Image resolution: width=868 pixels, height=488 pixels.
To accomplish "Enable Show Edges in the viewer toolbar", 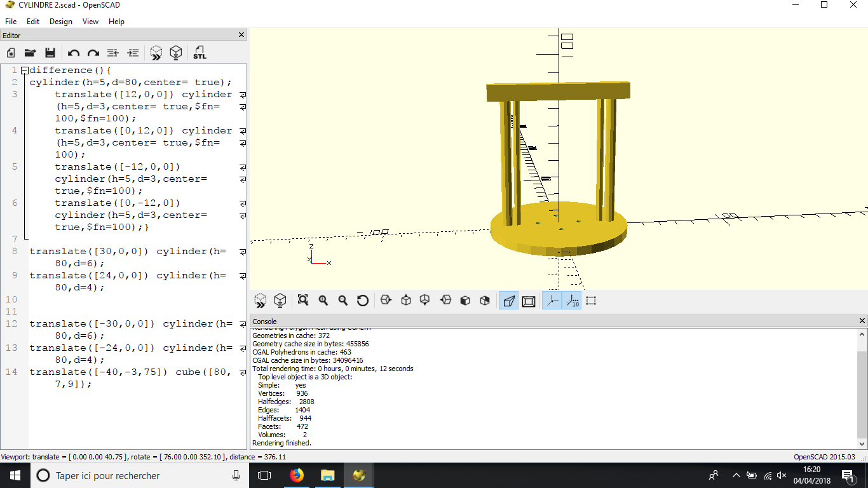I will pos(591,301).
